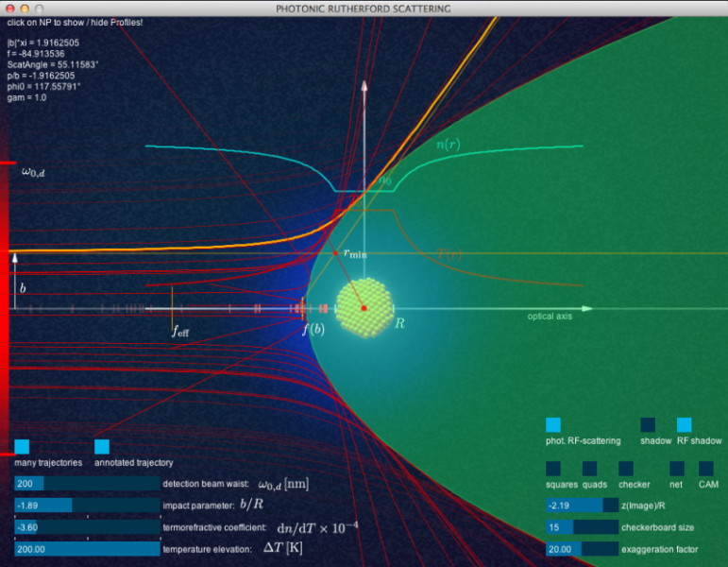Toggle the many trajectories checkbox

pos(22,447)
